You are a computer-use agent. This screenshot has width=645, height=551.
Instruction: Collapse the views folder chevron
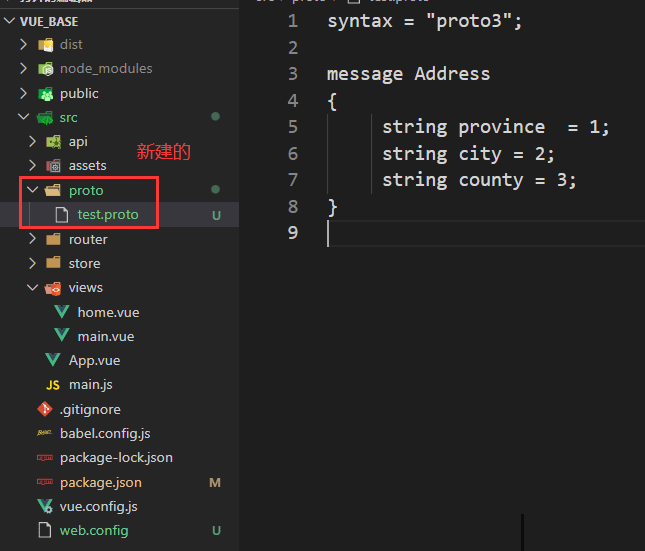(32, 287)
